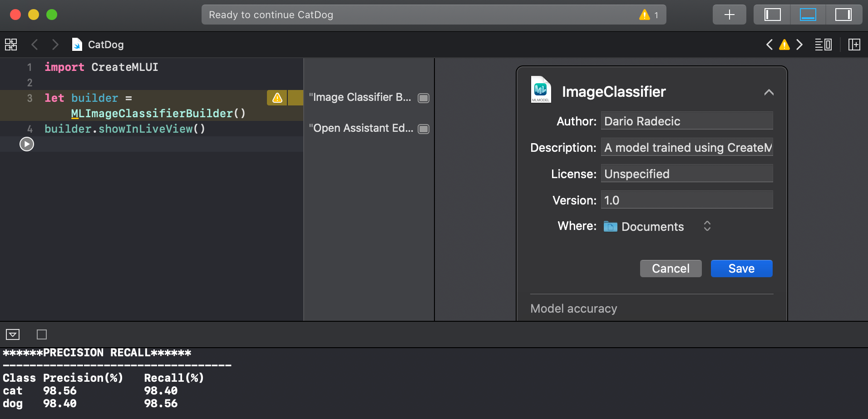Go back in editor history
The height and width of the screenshot is (419, 868).
(x=35, y=45)
